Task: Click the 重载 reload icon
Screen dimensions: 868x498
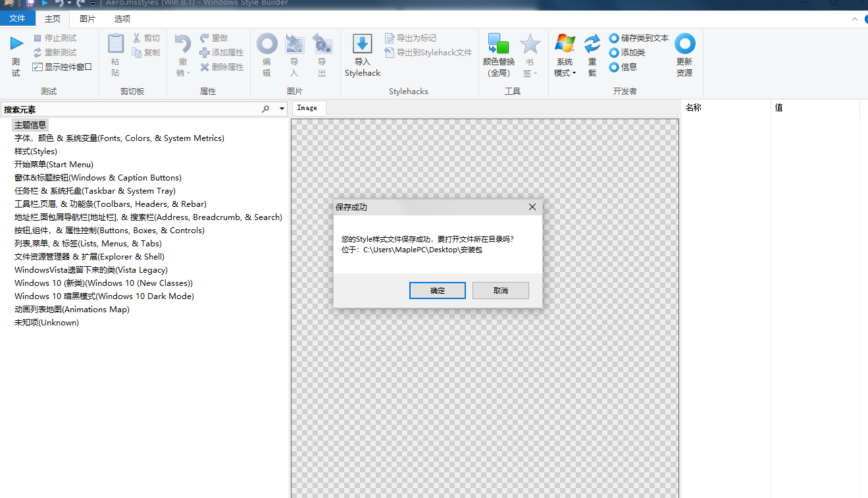Action: click(592, 45)
